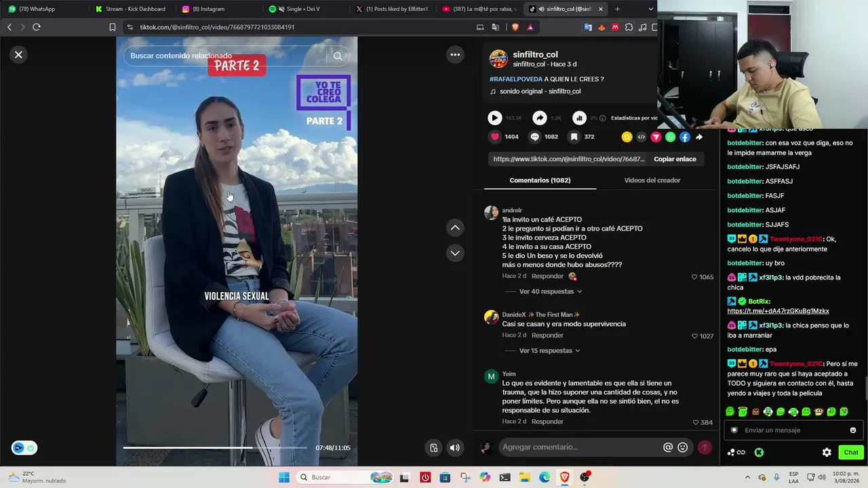This screenshot has height=488, width=868.
Task: Insert a mention with the @ icon
Action: point(668,447)
